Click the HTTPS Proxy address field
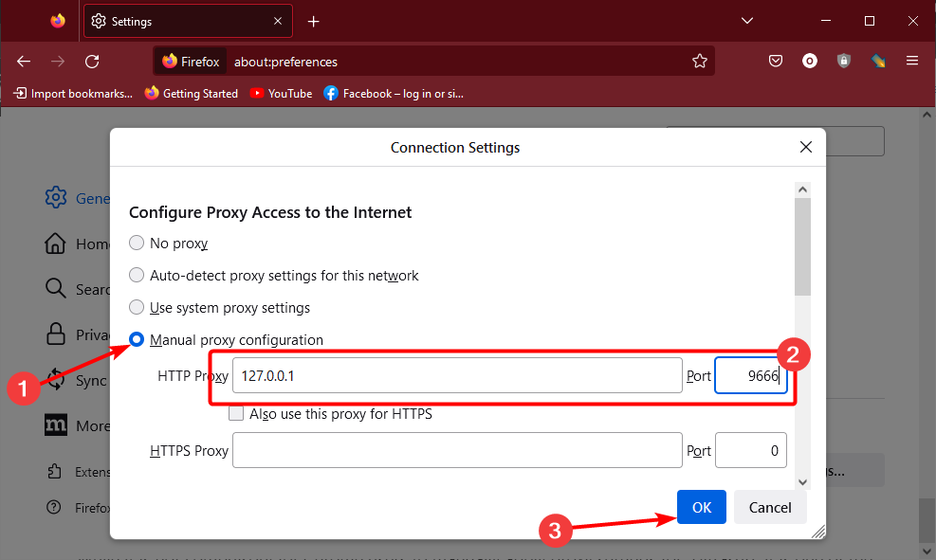The height and width of the screenshot is (560, 936). tap(457, 450)
